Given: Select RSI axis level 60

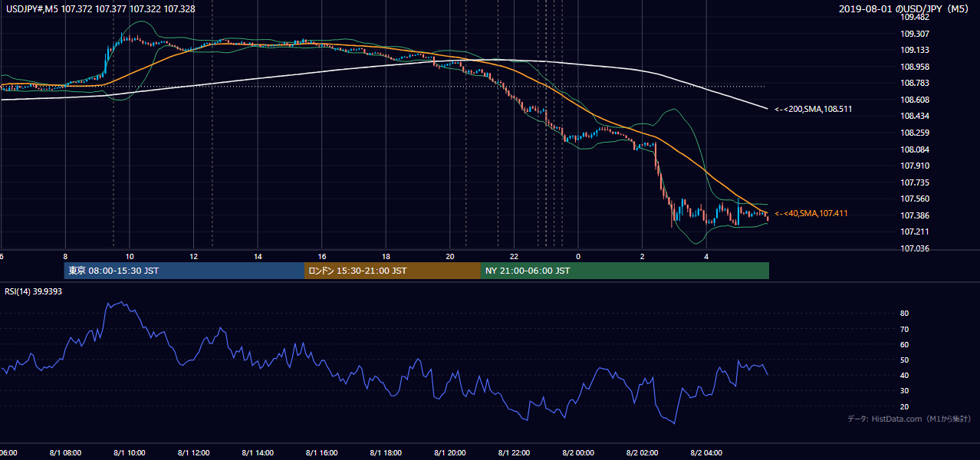Looking at the screenshot, I should click(904, 344).
